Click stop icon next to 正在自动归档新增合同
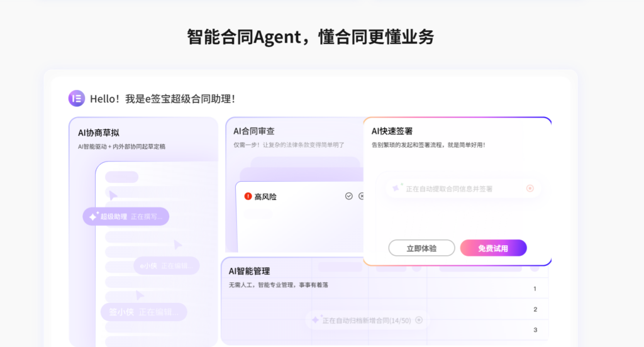This screenshot has width=644, height=347. coord(419,320)
